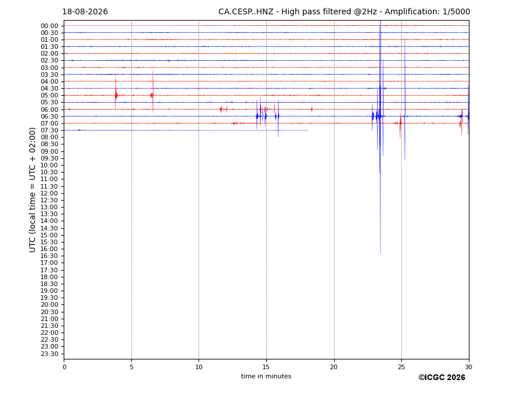This screenshot has height=399, width=532.
Task: Click the 12:00 row label
Action: click(49, 193)
